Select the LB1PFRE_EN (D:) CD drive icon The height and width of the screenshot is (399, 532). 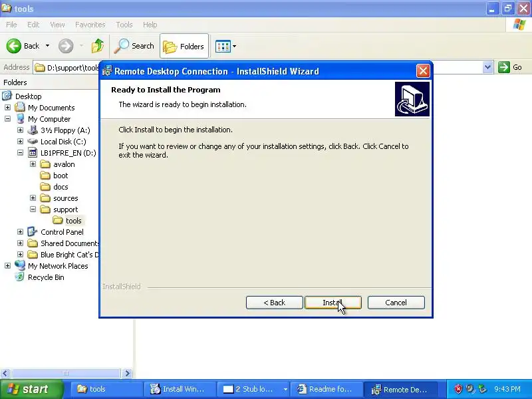[x=33, y=153]
